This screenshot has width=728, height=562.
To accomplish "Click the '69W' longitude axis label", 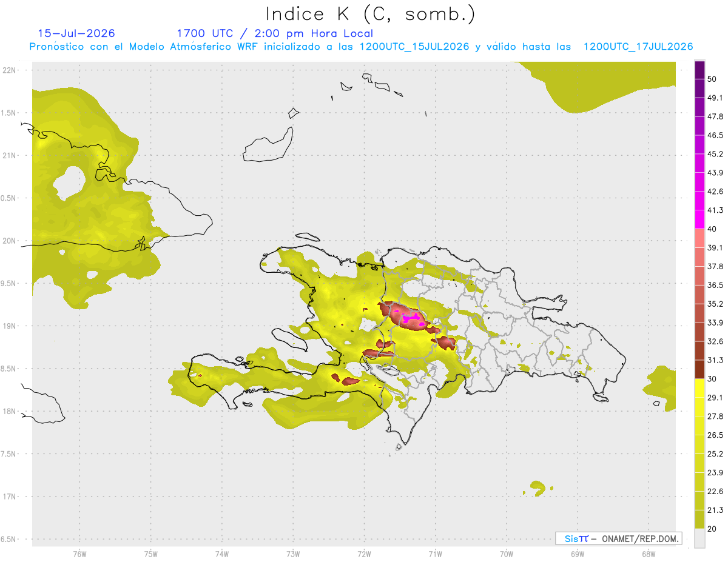I will pyautogui.click(x=577, y=554).
